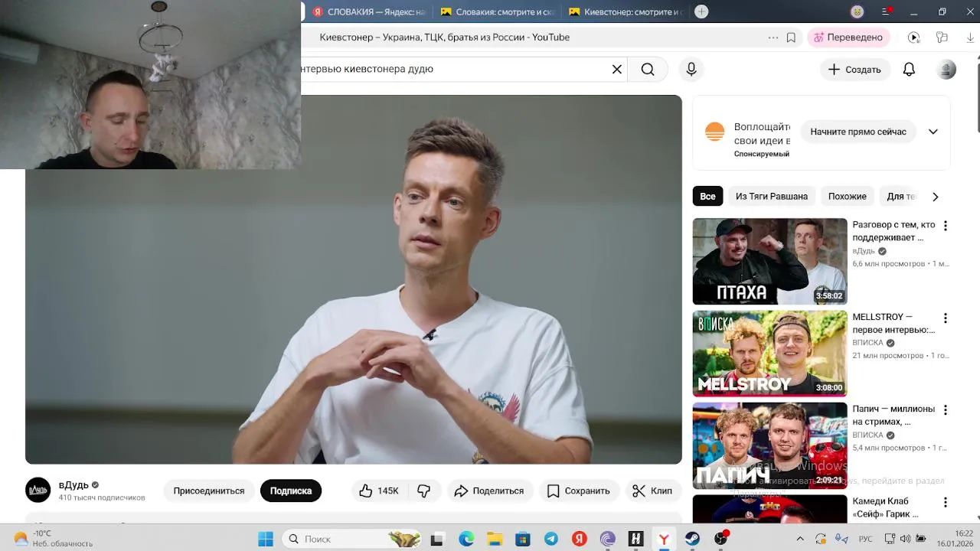Open the volume speaker tray icon
980x551 pixels.
(905, 539)
